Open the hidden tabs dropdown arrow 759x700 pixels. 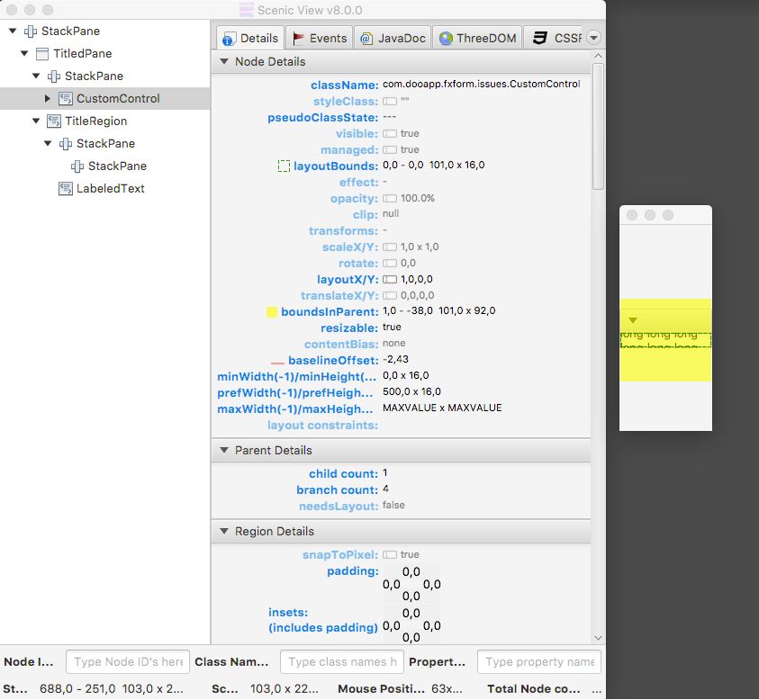[x=594, y=38]
